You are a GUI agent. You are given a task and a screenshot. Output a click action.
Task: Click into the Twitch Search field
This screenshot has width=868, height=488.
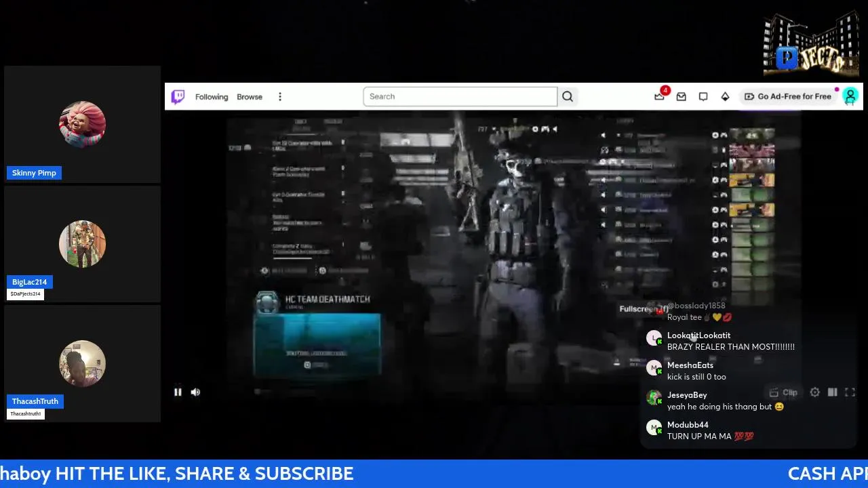(460, 96)
